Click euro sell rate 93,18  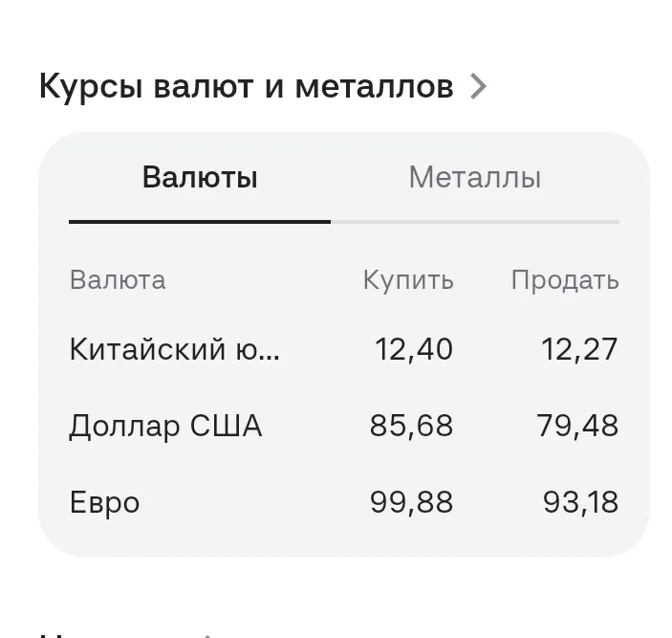coord(581,502)
